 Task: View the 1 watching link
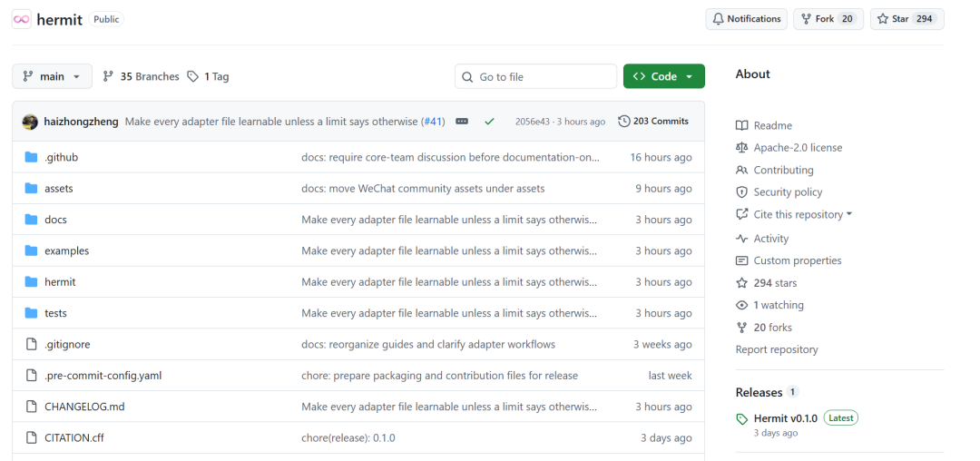[769, 306]
